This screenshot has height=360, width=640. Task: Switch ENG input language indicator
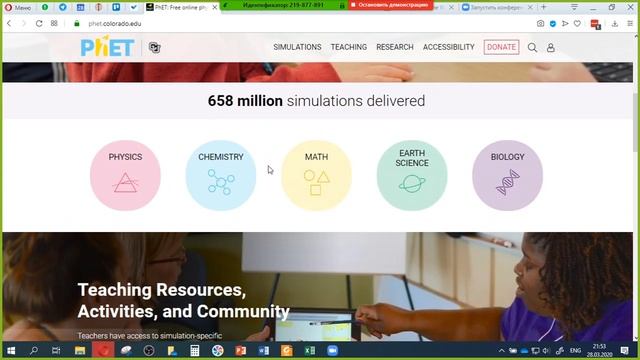tap(576, 351)
